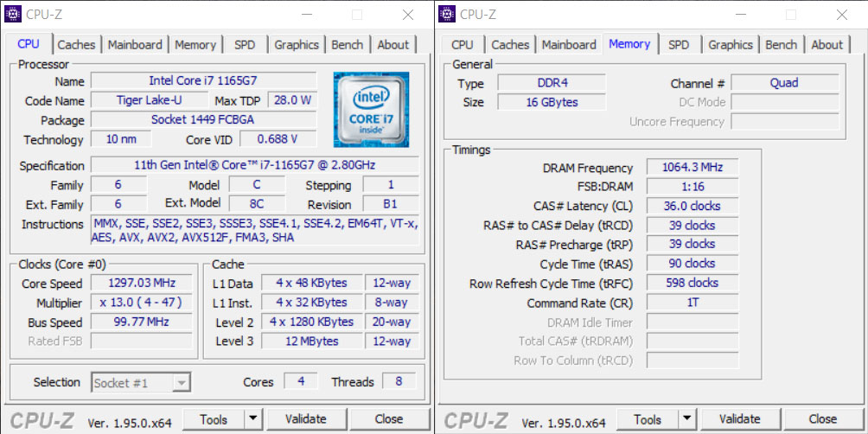Expand Tools dropdown arrow in right window

pos(687,419)
